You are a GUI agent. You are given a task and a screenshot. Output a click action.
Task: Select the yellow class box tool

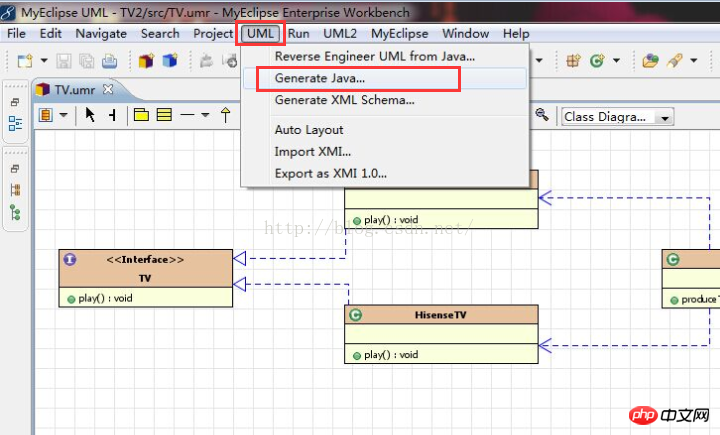tap(164, 115)
